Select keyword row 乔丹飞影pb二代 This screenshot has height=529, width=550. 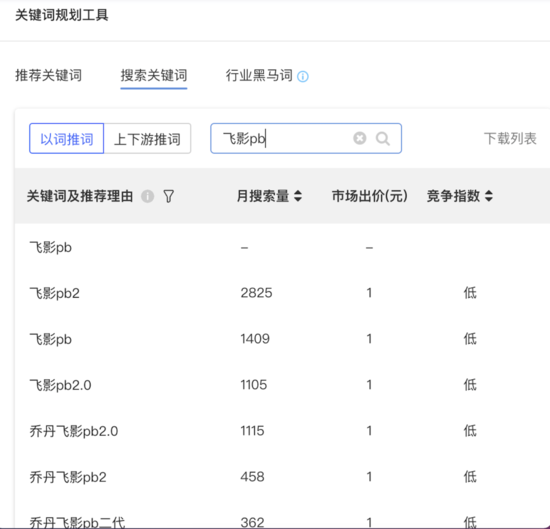pyautogui.click(x=77, y=522)
